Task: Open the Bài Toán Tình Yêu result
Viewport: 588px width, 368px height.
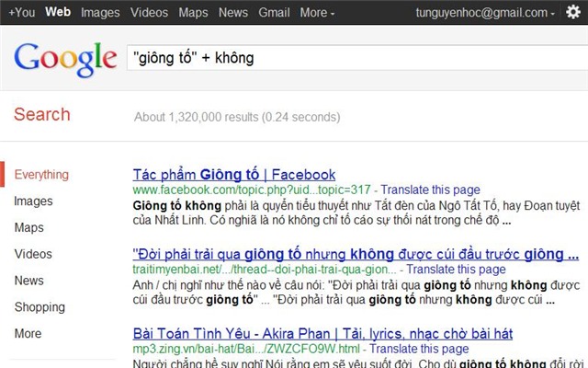Action: [x=322, y=333]
